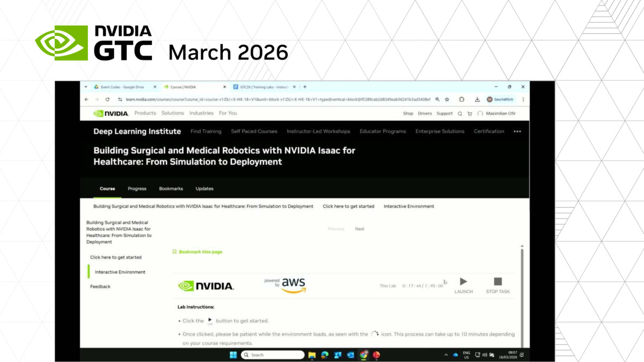Open the volume speaker tray icon
Viewport: 644px width, 362px height.
pos(485,355)
